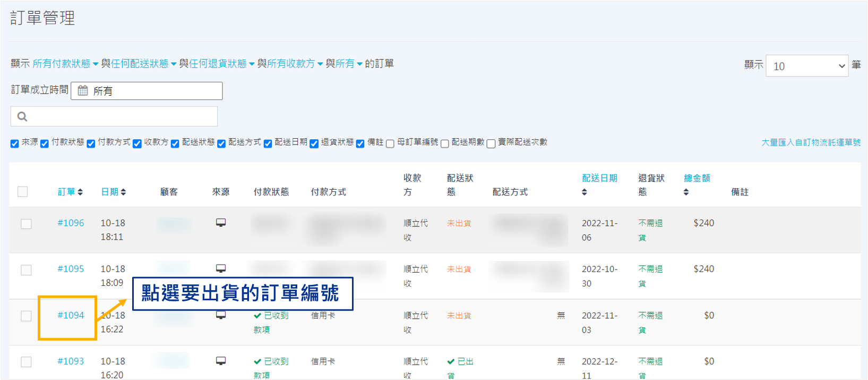Image resolution: width=868 pixels, height=380 pixels.
Task: Open the 所有付款狀態 filter dropdown
Action: (65, 64)
